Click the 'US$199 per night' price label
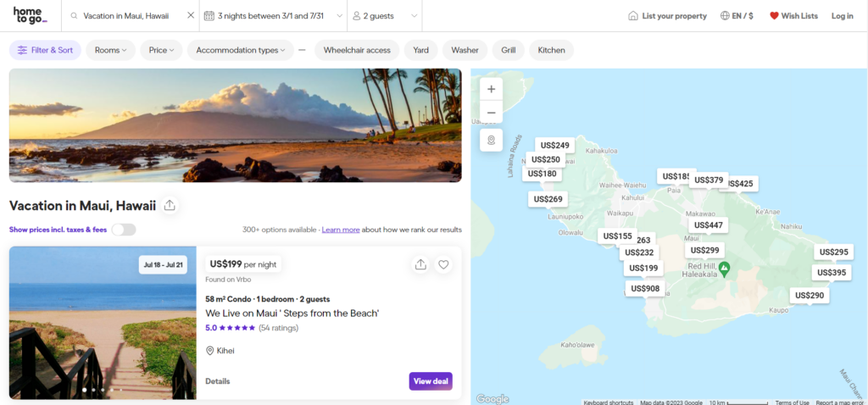 pyautogui.click(x=243, y=264)
